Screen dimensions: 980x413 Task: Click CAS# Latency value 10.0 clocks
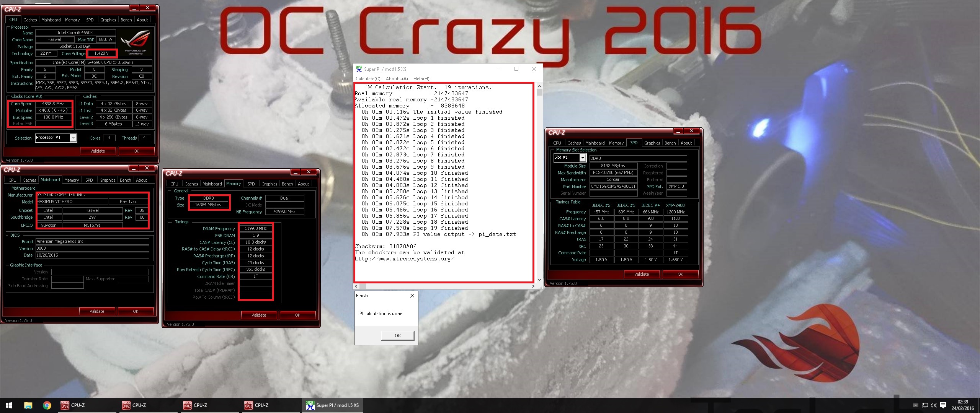pyautogui.click(x=256, y=242)
